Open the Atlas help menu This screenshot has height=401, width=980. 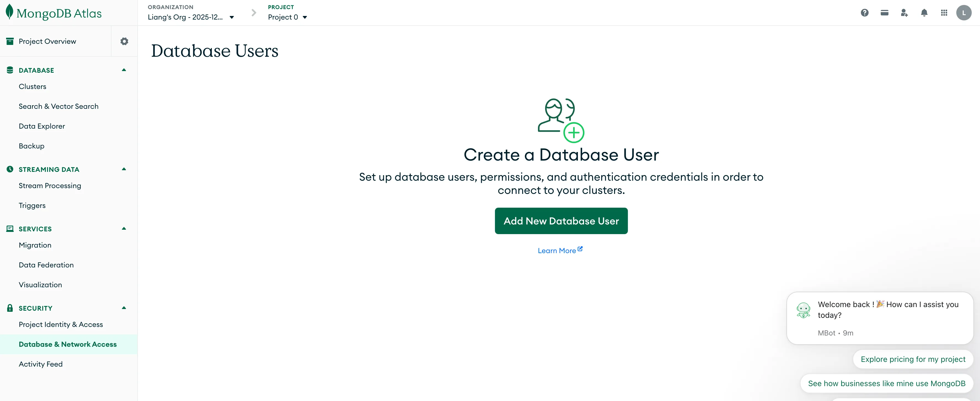coord(865,13)
